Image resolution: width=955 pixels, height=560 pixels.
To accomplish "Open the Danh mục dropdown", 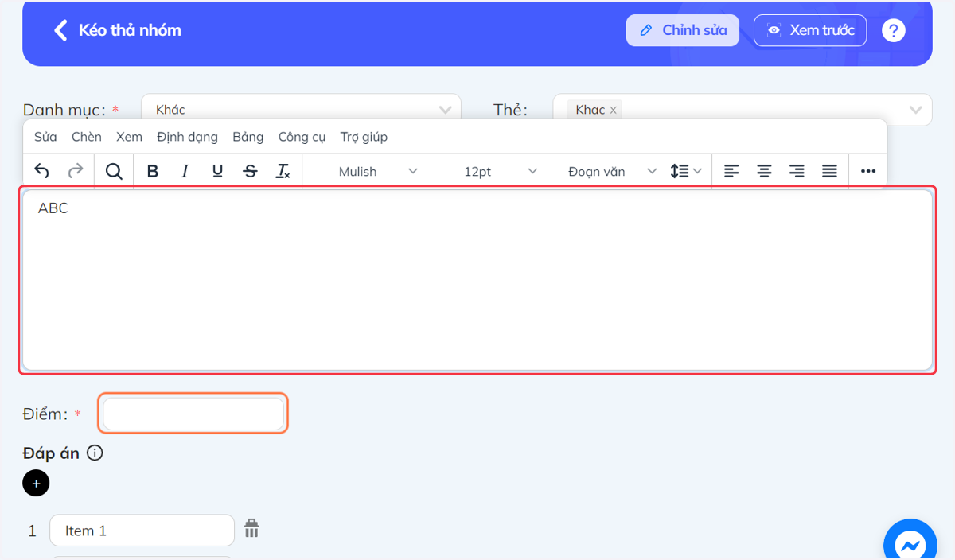I will point(301,110).
